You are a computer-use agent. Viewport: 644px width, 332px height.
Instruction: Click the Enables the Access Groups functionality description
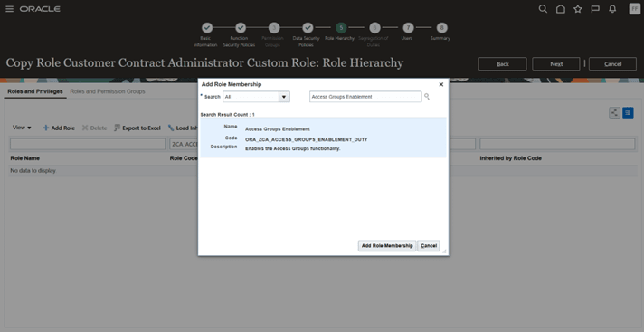coord(293,148)
